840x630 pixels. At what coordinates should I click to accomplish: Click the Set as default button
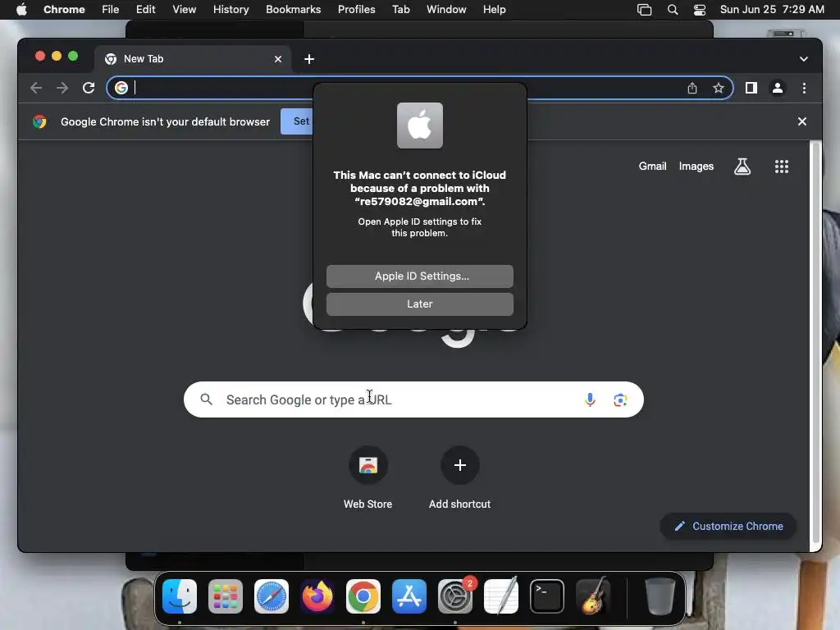coord(297,121)
